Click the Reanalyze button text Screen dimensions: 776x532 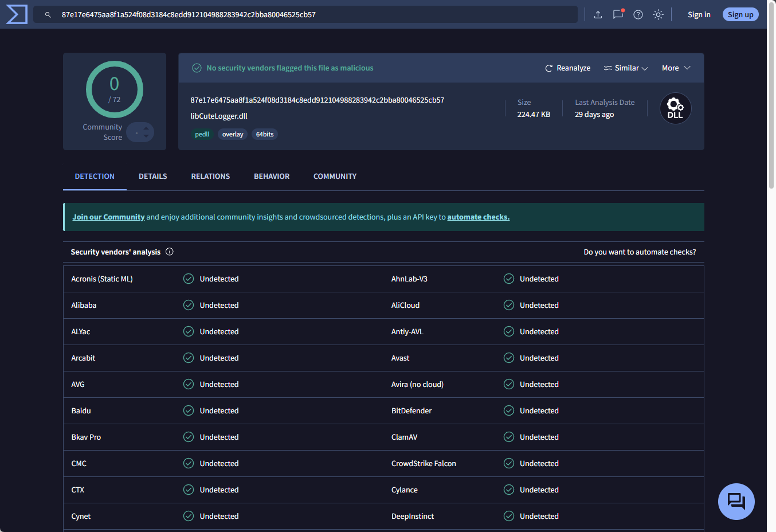click(x=574, y=68)
